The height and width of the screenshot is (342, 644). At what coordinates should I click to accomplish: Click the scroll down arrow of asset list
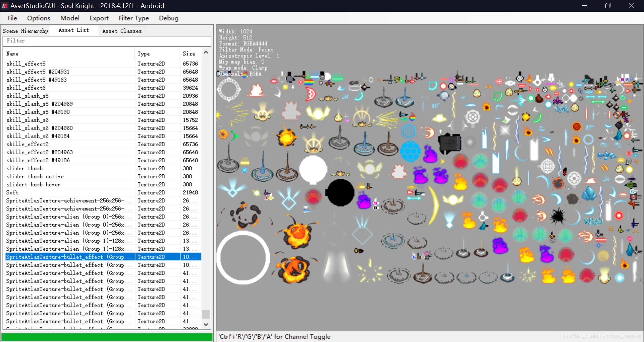(206, 324)
